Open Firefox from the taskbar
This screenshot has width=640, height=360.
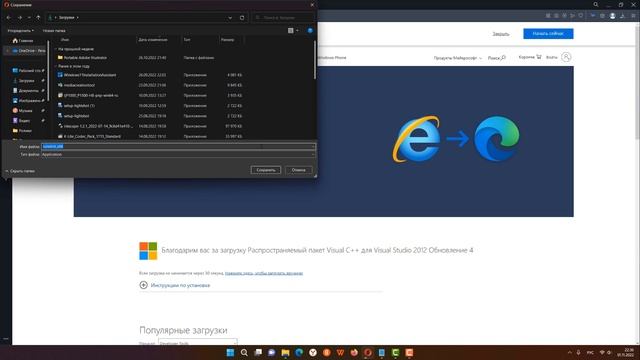click(354, 353)
